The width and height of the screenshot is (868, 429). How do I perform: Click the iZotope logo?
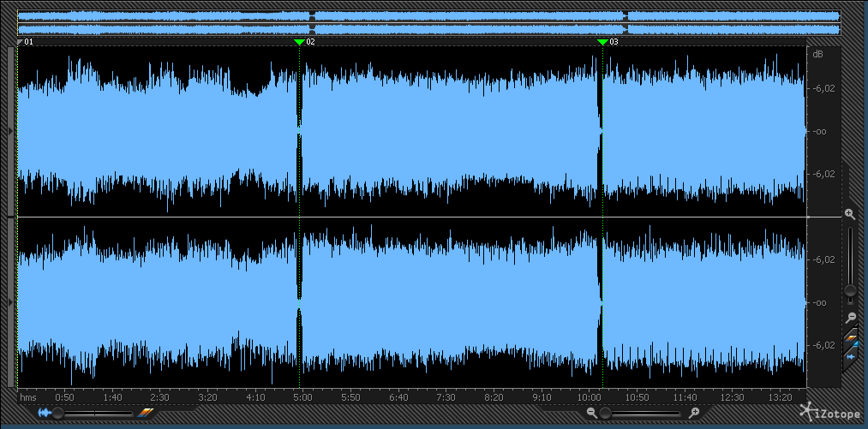(x=828, y=412)
